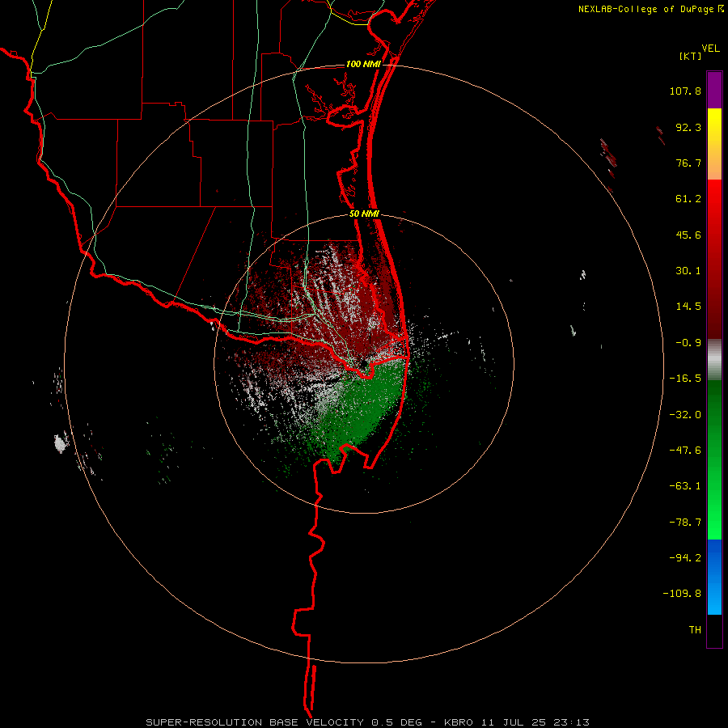Click the [KT] units label

tap(690, 56)
